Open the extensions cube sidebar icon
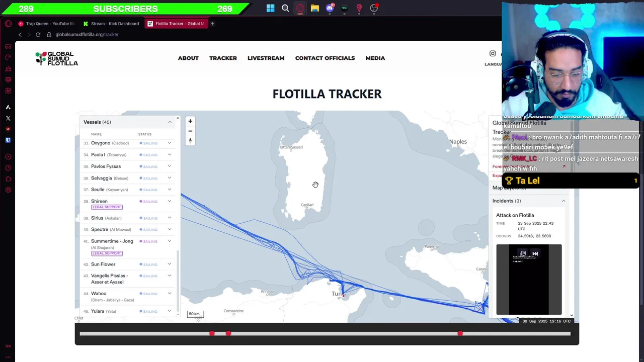Image resolution: width=644 pixels, height=362 pixels. coord(8,179)
